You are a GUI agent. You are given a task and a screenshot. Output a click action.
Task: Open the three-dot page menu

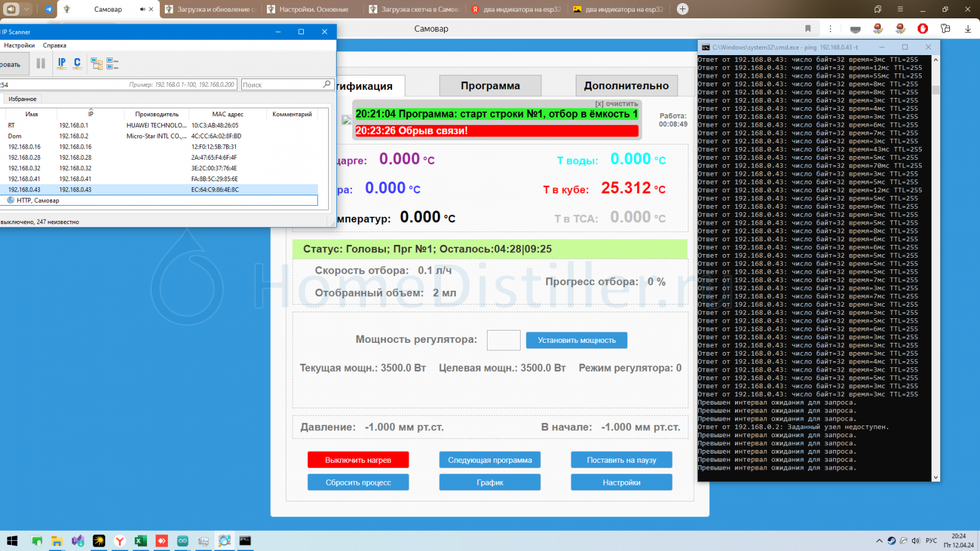(830, 29)
